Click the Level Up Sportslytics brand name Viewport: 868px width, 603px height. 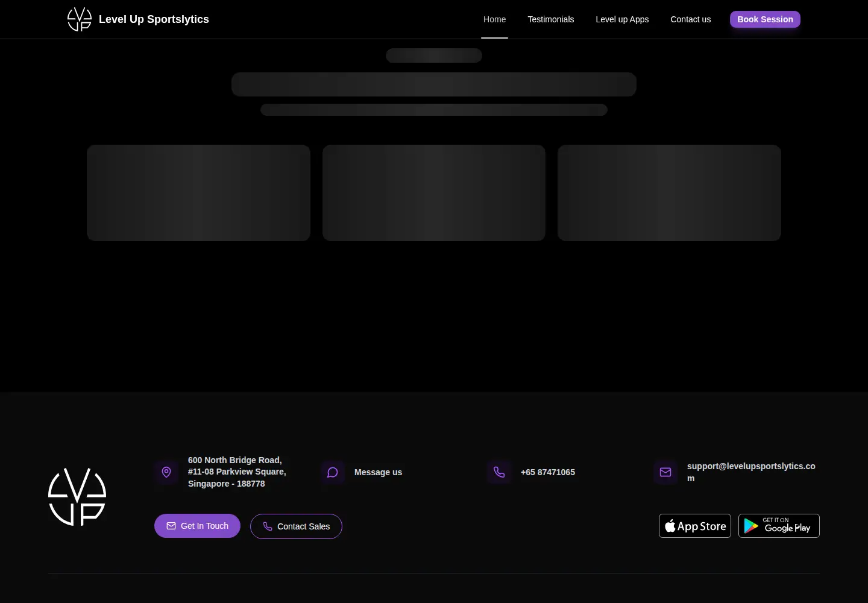coord(154,19)
